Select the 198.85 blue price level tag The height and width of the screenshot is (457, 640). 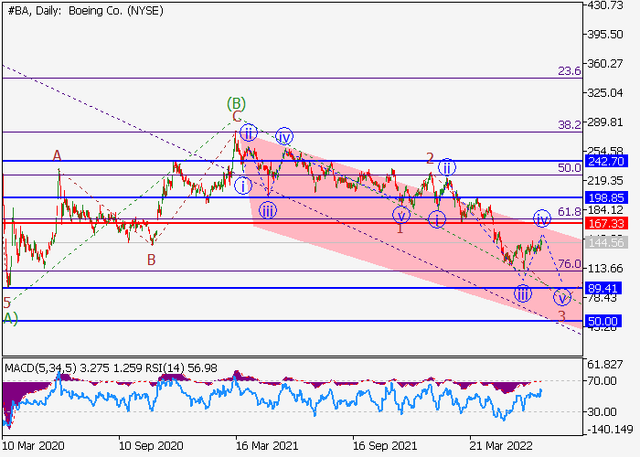click(606, 198)
